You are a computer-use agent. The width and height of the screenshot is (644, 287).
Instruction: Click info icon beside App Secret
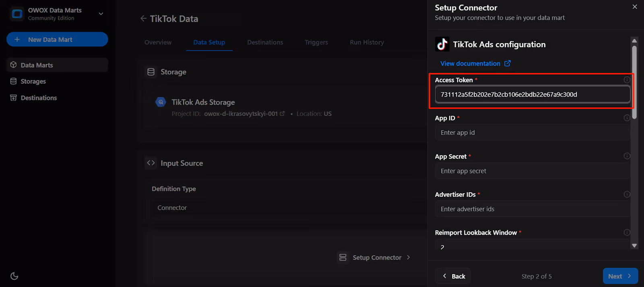(627, 156)
